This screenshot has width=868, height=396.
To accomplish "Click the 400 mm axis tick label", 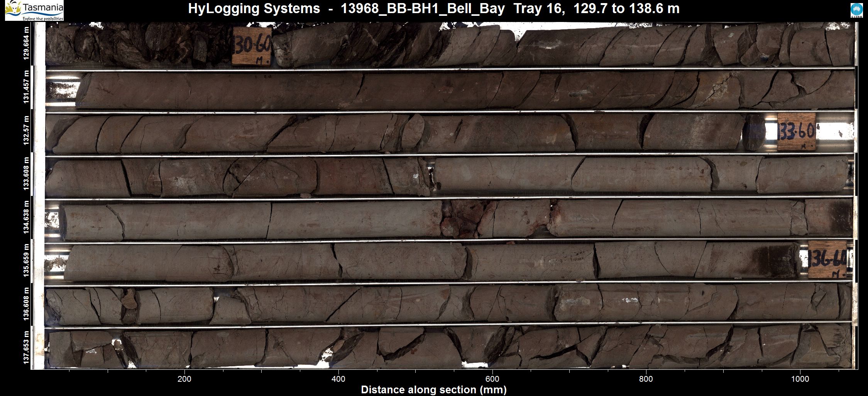I will point(338,379).
